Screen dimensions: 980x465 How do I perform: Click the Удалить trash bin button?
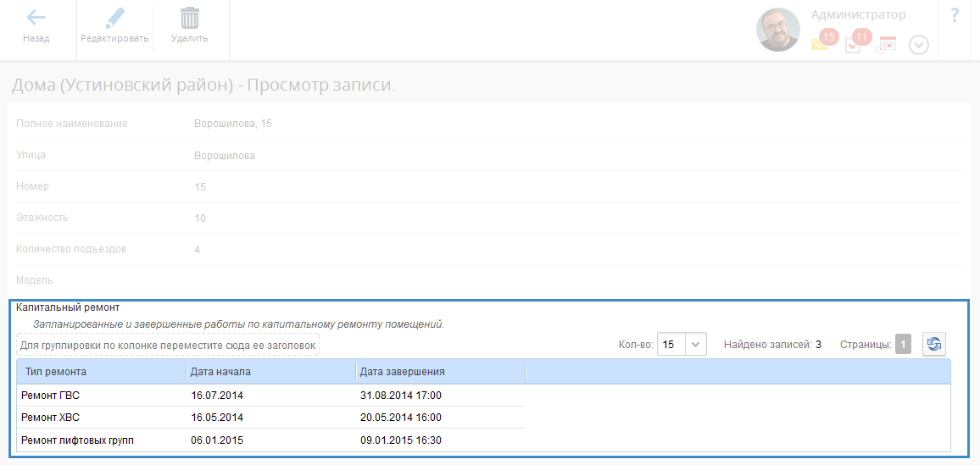pyautogui.click(x=189, y=26)
